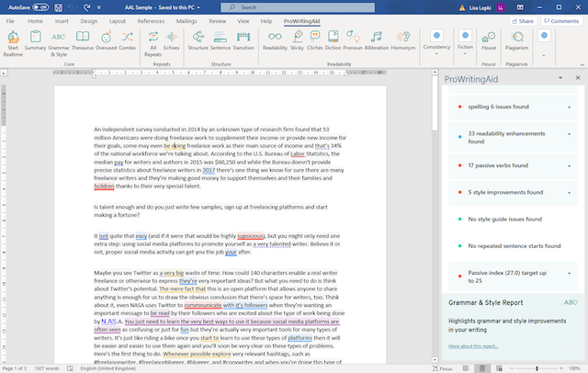588x373 pixels.
Task: Switch to the Insert tab
Action: (x=62, y=21)
